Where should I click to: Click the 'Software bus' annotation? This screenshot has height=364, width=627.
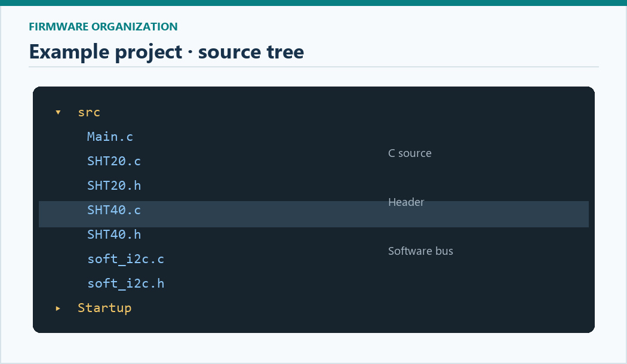[x=420, y=251]
